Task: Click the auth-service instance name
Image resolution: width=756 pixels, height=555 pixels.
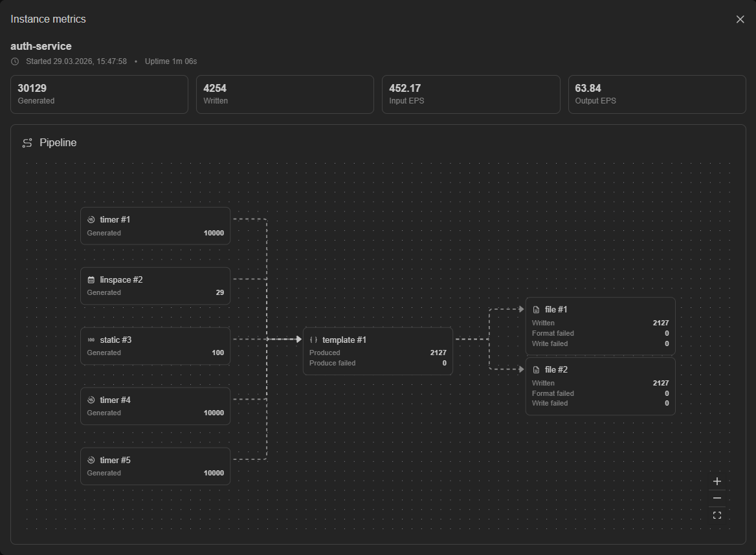Action: coord(41,47)
